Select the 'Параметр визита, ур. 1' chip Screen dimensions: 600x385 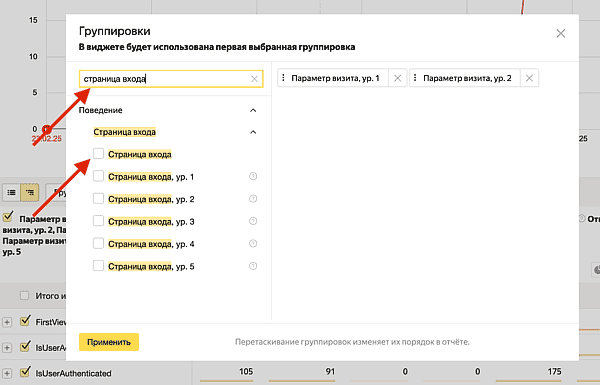point(335,78)
